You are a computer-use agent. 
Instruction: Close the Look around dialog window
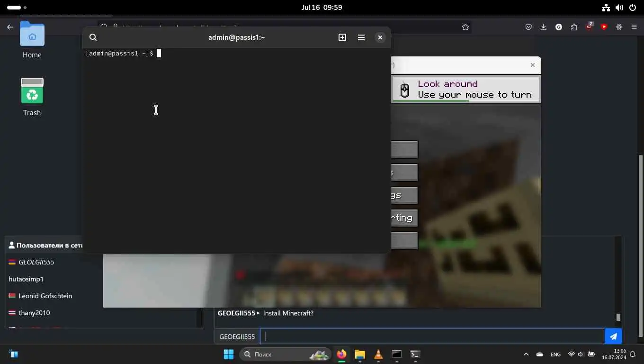pos(533,65)
